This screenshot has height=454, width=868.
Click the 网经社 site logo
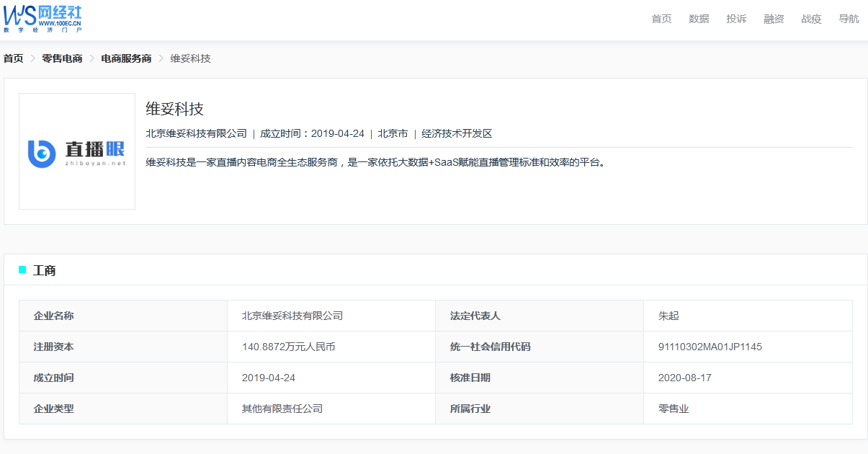[42, 18]
